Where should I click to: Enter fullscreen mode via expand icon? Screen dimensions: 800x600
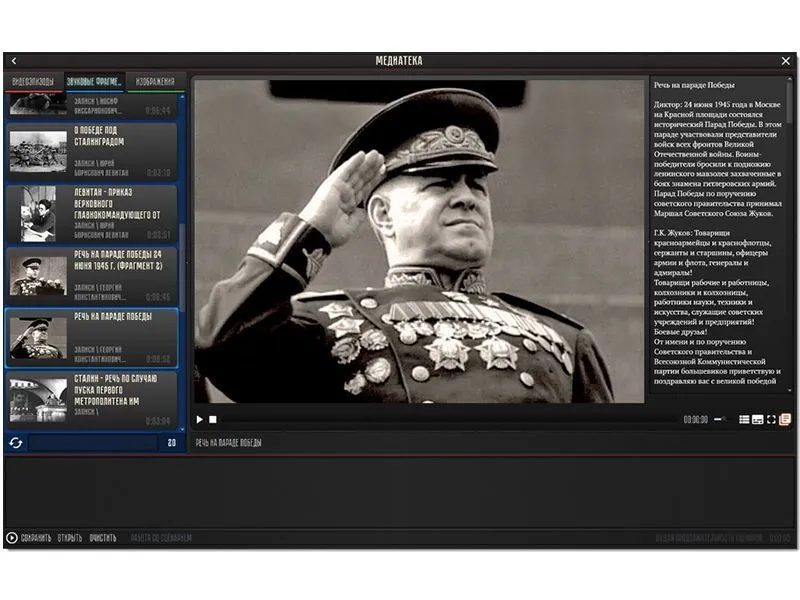[771, 421]
